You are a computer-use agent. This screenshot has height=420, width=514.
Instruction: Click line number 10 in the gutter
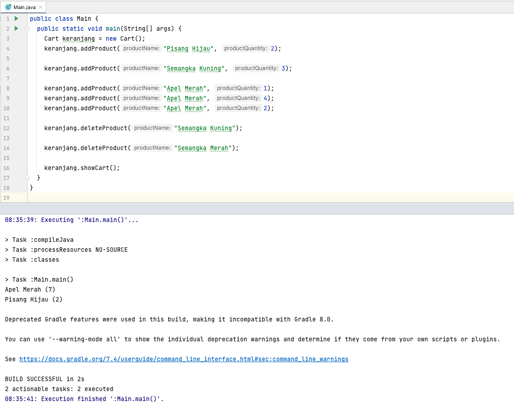(x=7, y=108)
